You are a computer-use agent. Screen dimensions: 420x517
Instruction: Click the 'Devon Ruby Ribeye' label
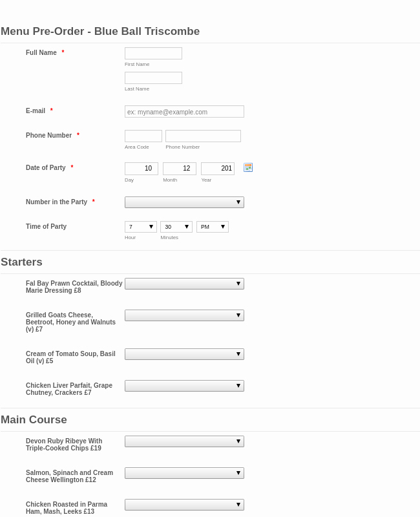[x=64, y=445]
